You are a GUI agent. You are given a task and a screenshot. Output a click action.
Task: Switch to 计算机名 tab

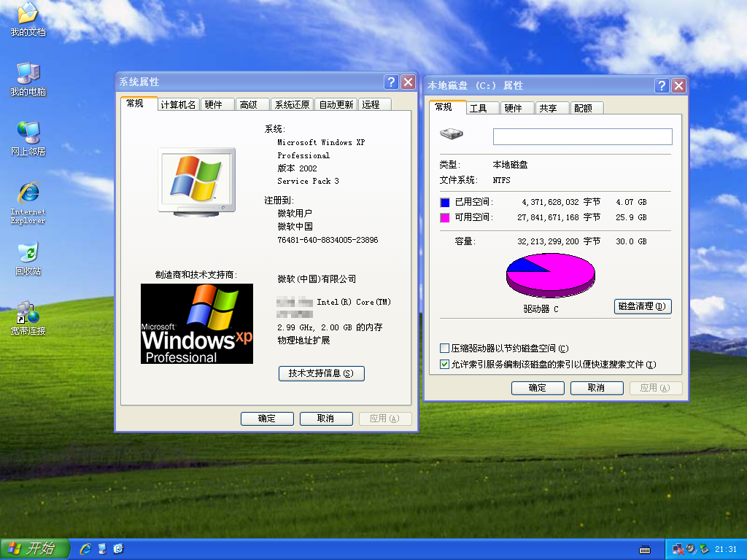pyautogui.click(x=178, y=105)
